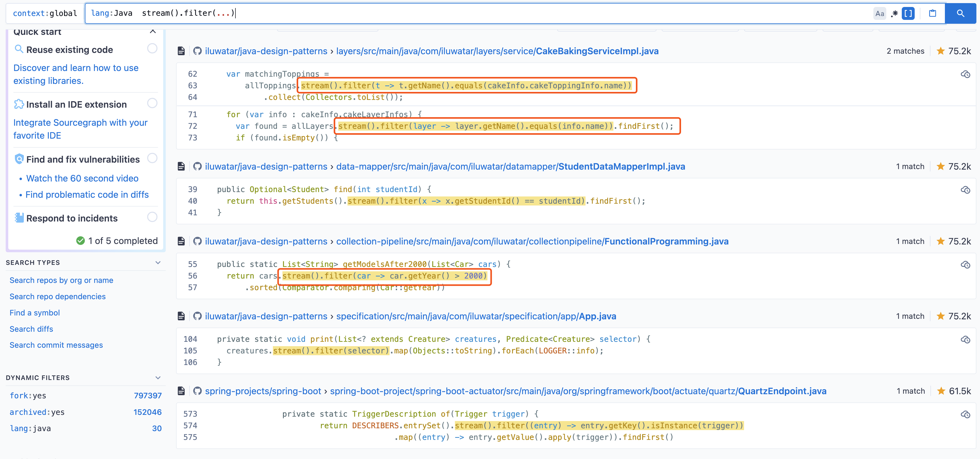Select Search repos by org or name
The height and width of the screenshot is (459, 980).
(61, 280)
